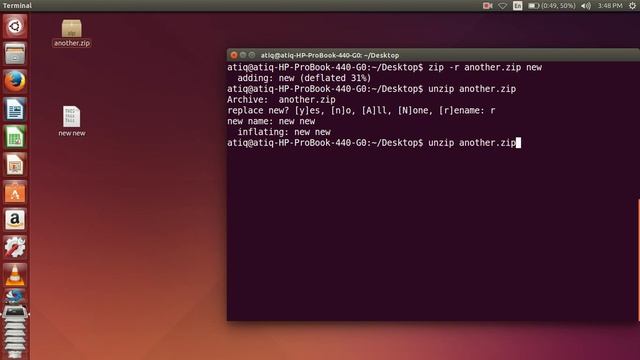Click the last 'unzip another.zip' command

(472, 143)
